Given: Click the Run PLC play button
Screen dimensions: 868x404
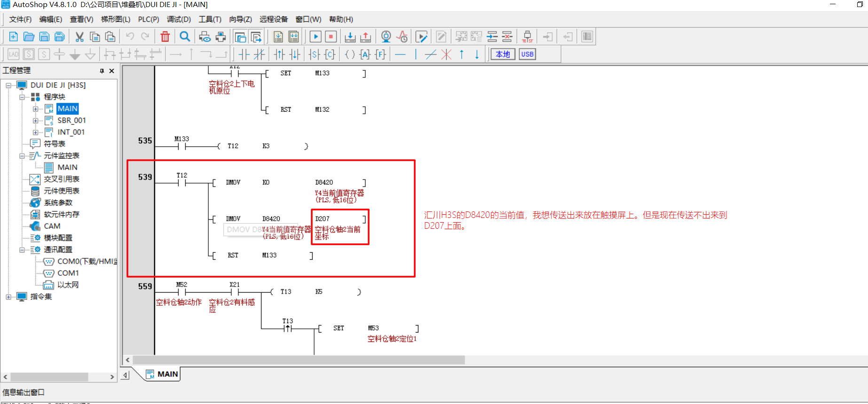Looking at the screenshot, I should [x=316, y=37].
